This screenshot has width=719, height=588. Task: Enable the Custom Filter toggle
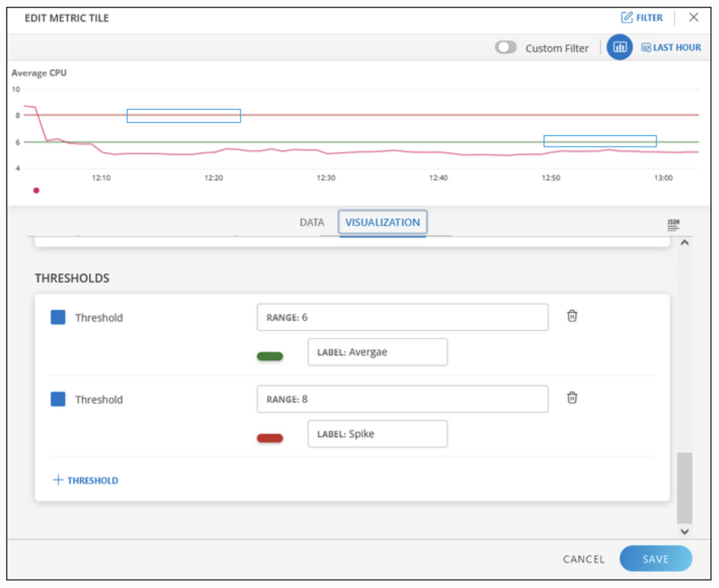coord(506,48)
